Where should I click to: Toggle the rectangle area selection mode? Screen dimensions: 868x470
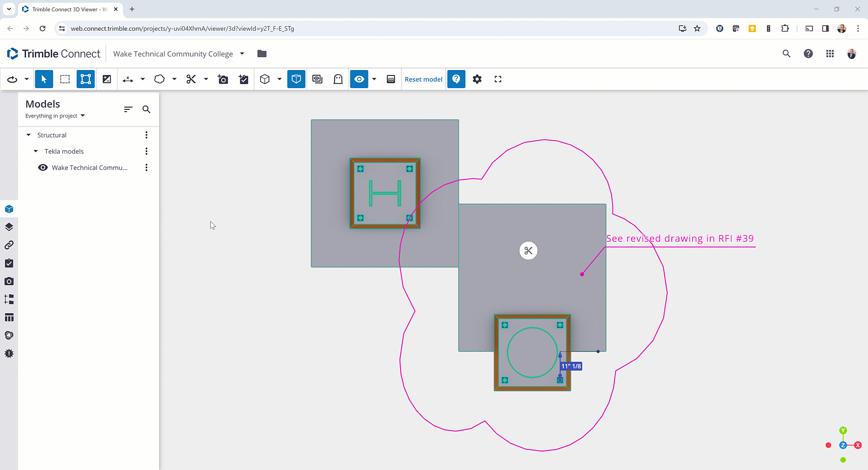(x=65, y=79)
